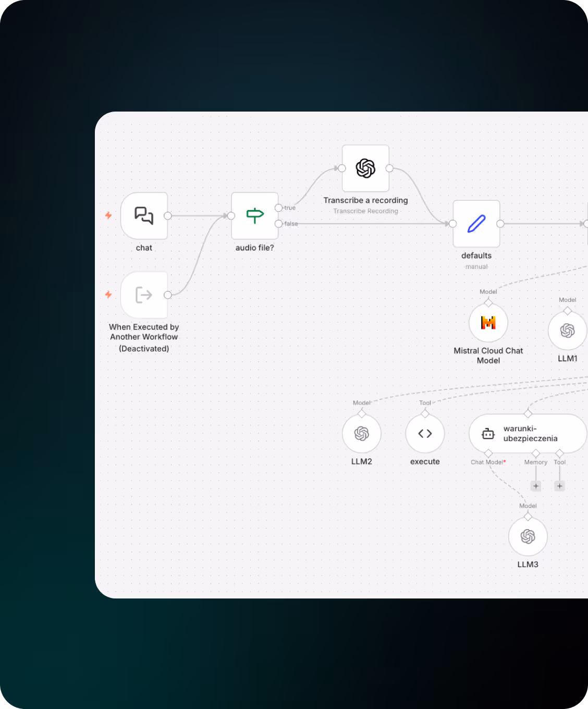The height and width of the screenshot is (709, 588).
Task: Add a Memory with the plus button
Action: click(x=536, y=485)
